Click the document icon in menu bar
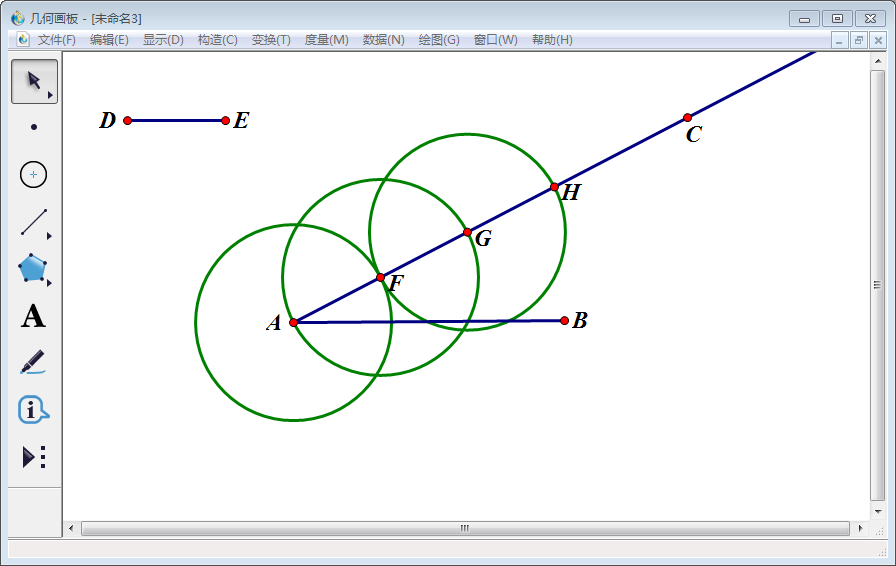 23,39
